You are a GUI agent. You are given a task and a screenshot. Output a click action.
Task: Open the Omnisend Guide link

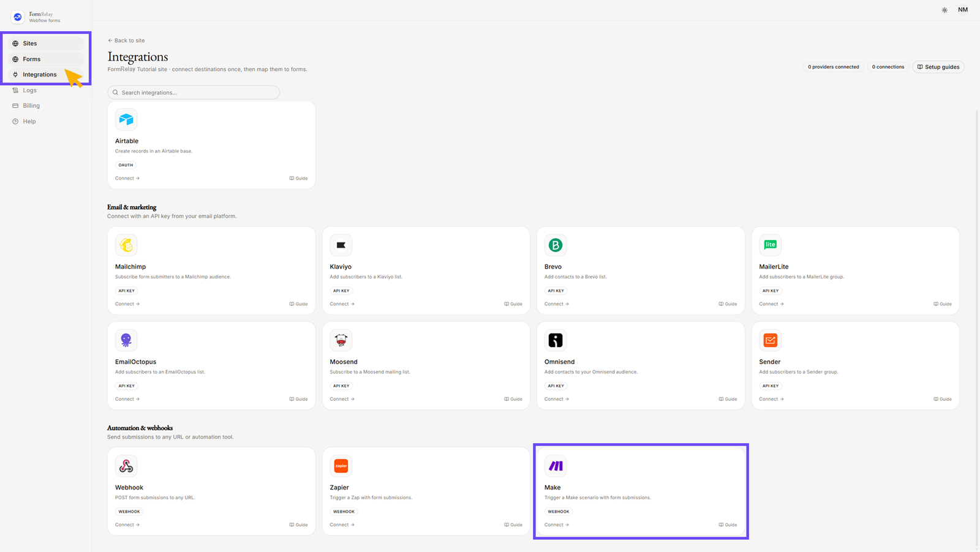click(x=728, y=399)
